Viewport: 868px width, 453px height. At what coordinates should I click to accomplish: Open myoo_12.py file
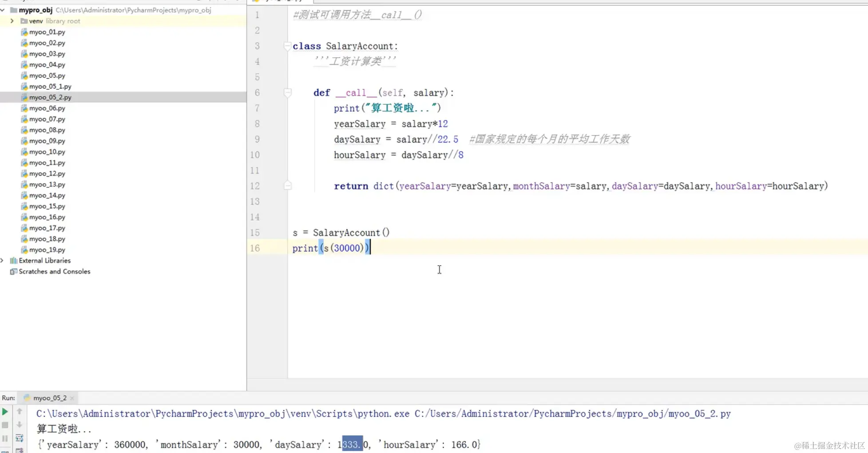point(47,174)
